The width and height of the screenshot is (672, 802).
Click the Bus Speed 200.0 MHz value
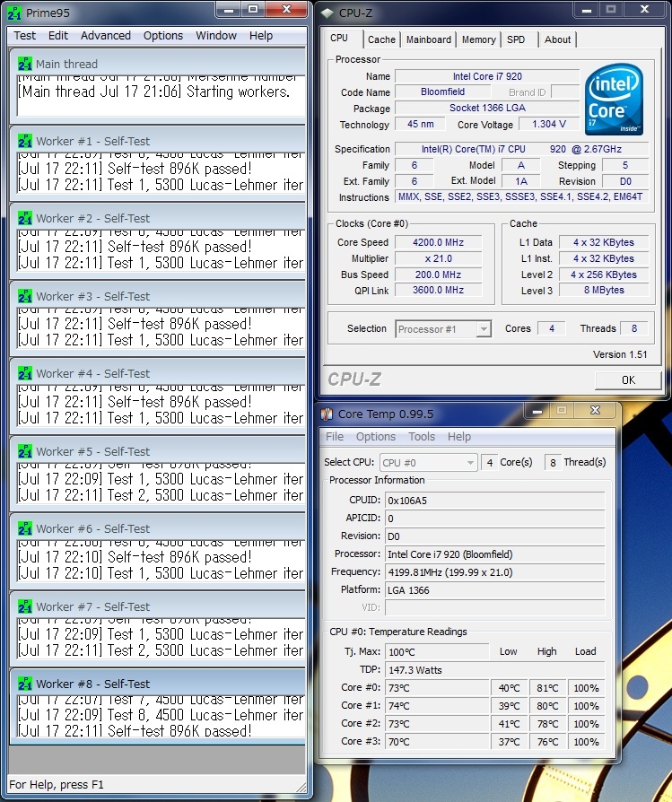[x=439, y=275]
